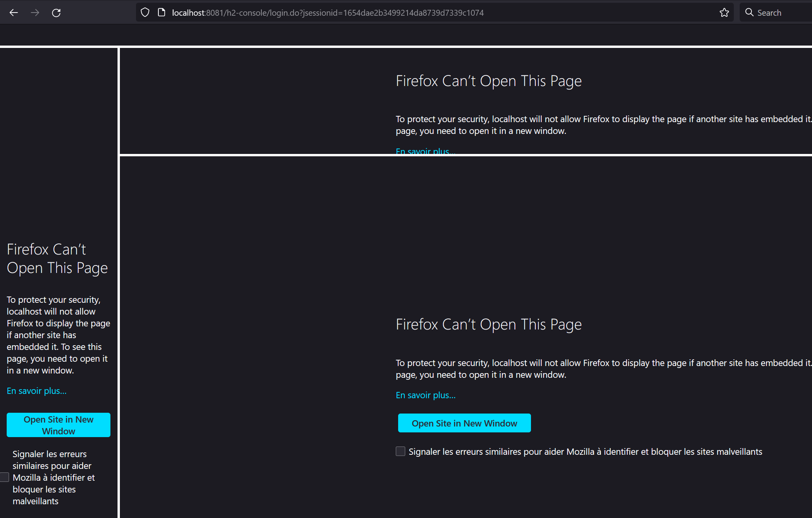
Task: Open 'En savoir plus...' link in the bottom right frame
Action: (x=425, y=395)
